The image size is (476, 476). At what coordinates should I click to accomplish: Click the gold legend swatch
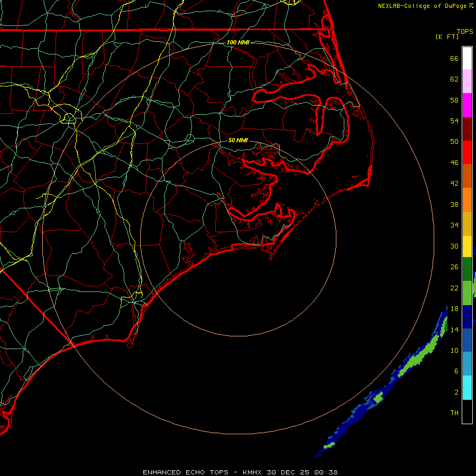[x=467, y=224]
